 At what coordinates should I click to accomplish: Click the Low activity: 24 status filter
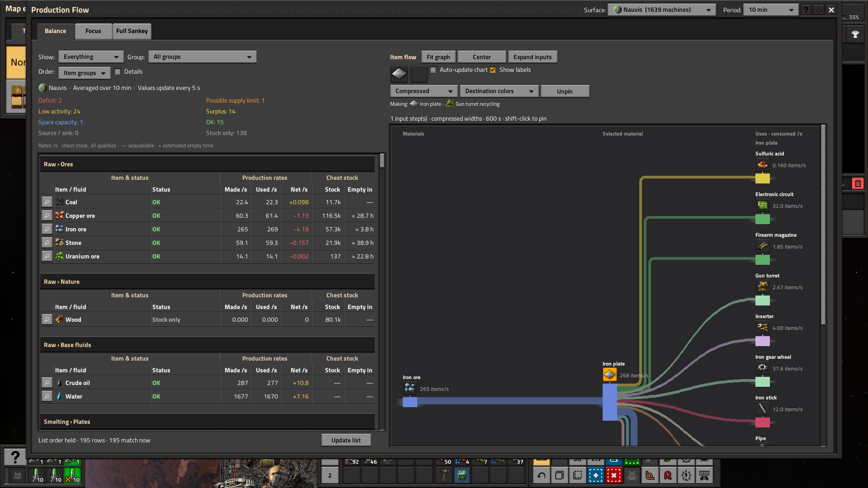click(59, 112)
